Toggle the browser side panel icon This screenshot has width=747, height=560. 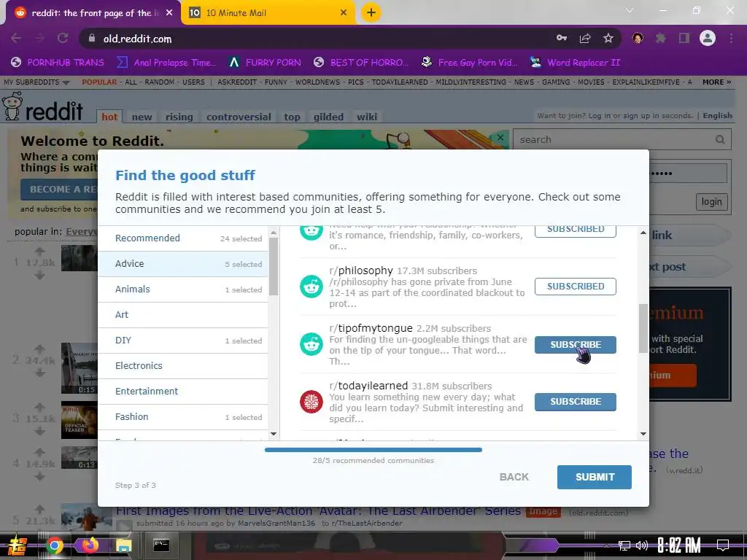click(684, 38)
